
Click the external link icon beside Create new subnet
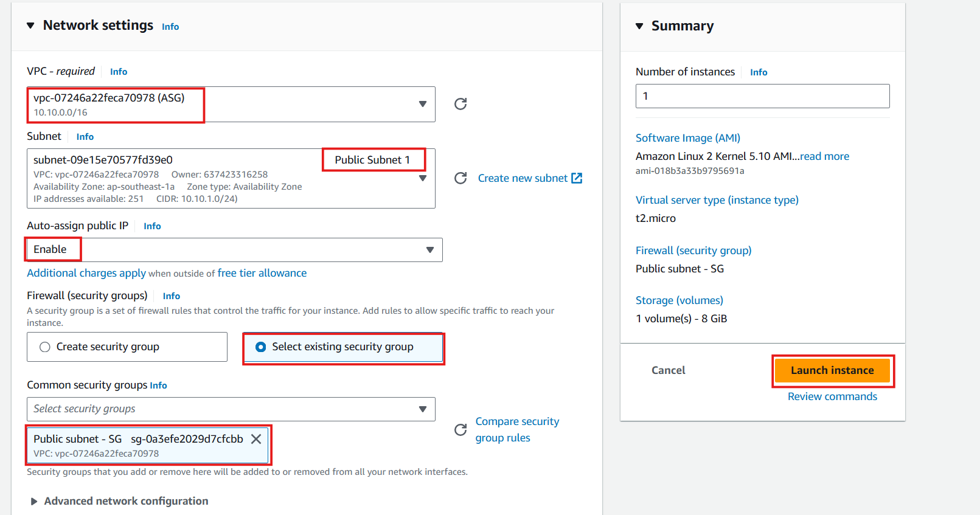coord(577,178)
